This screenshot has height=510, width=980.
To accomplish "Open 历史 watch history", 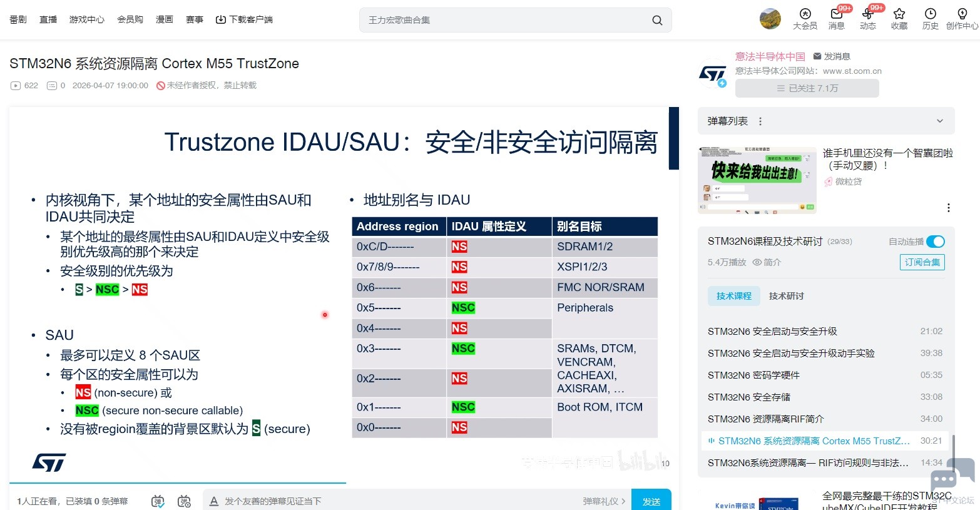I will click(x=931, y=19).
